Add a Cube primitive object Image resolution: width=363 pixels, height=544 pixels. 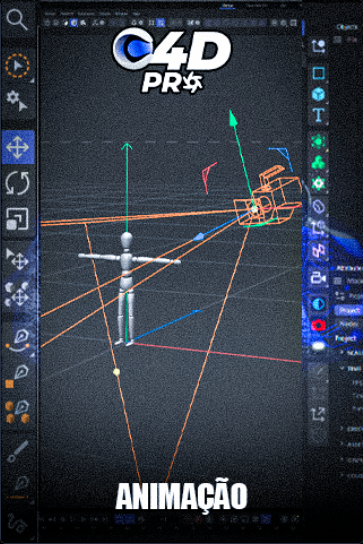pyautogui.click(x=318, y=94)
